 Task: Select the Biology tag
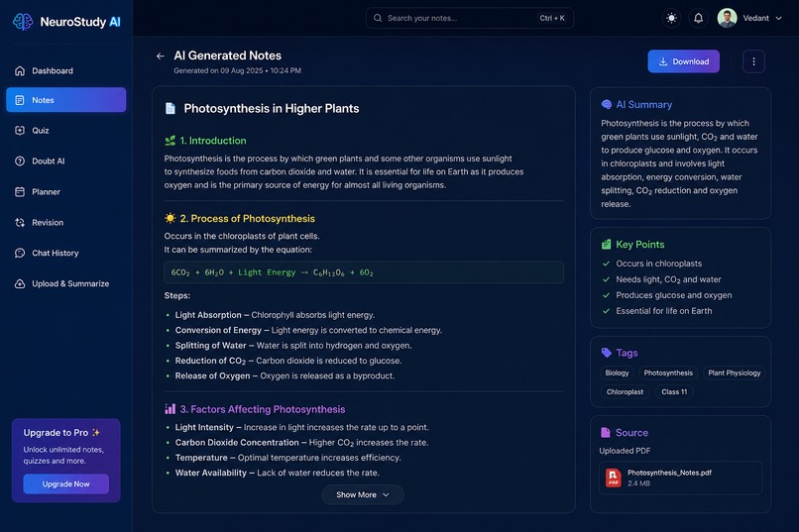[617, 373]
